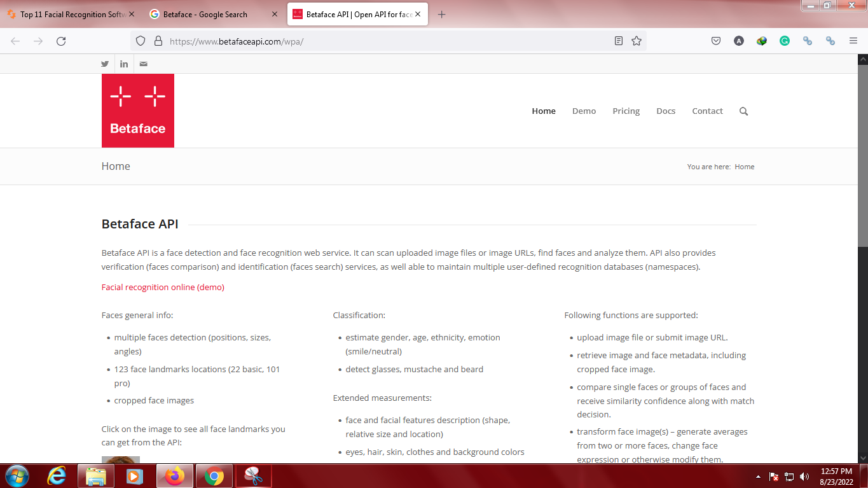Click the Grammarly extension icon
868x488 pixels.
pyautogui.click(x=785, y=41)
